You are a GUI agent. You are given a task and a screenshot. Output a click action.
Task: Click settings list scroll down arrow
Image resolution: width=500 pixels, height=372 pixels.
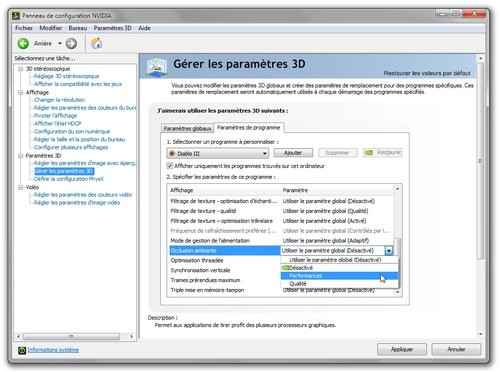[397, 292]
